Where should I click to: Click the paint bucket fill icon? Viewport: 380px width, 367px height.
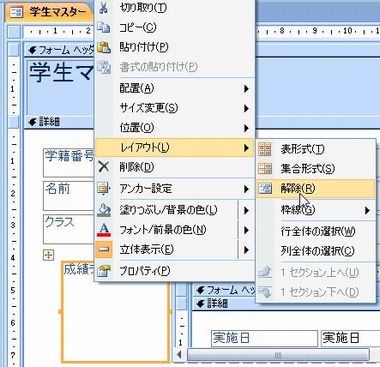coord(104,210)
